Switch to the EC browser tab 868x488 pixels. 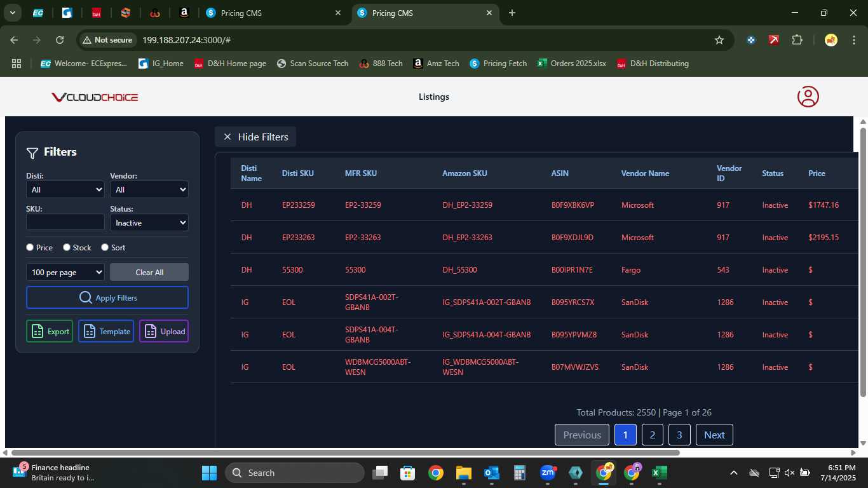(x=37, y=13)
